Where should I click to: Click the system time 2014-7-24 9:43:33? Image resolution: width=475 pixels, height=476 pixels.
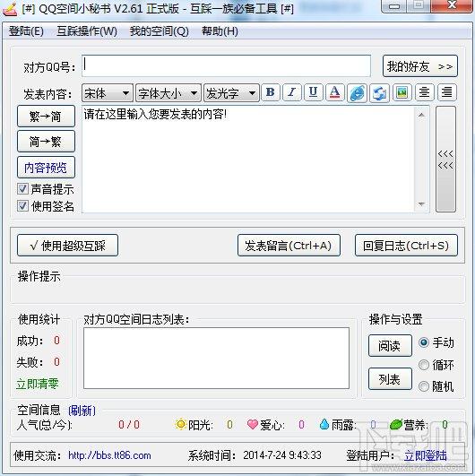[x=282, y=455]
